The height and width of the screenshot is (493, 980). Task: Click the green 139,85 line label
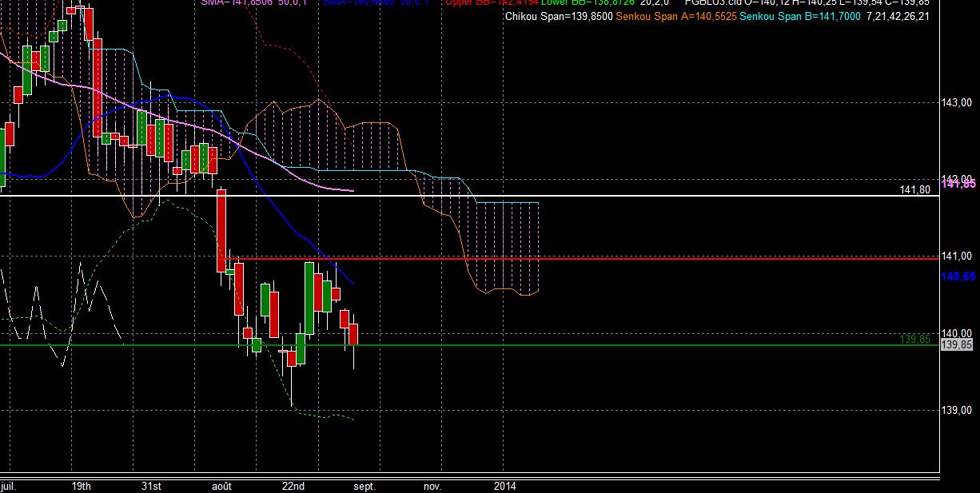(x=917, y=339)
